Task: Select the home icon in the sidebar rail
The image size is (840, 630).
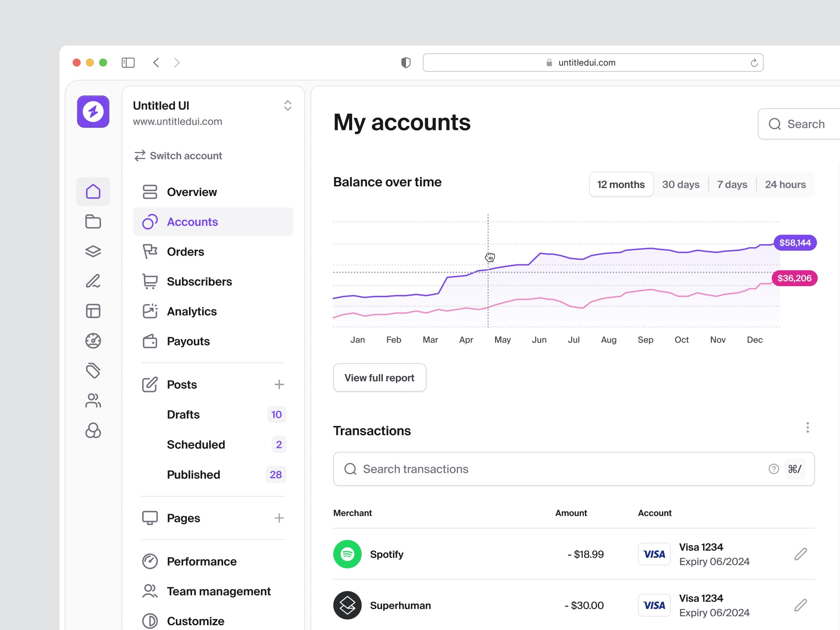Action: coord(93,191)
